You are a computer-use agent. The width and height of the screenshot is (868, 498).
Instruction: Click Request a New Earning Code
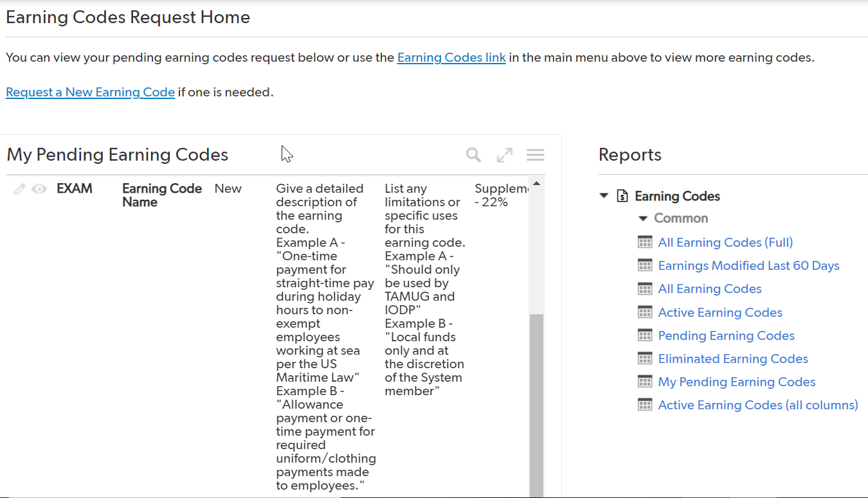point(89,92)
